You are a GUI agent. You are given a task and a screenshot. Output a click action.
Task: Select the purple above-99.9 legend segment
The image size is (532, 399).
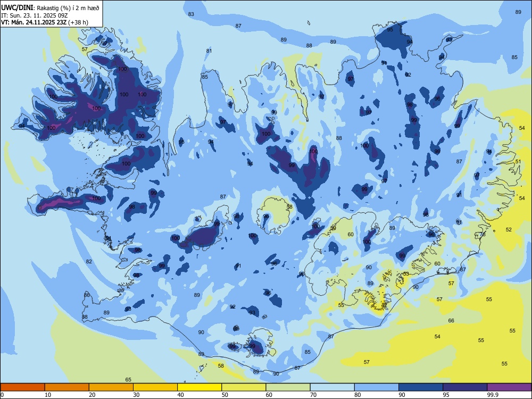[x=509, y=387]
